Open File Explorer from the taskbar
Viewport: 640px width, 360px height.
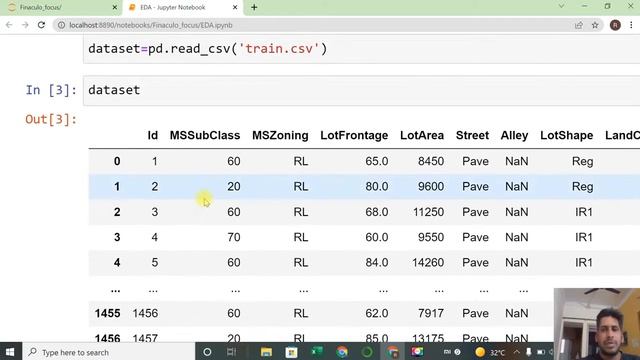pos(266,352)
